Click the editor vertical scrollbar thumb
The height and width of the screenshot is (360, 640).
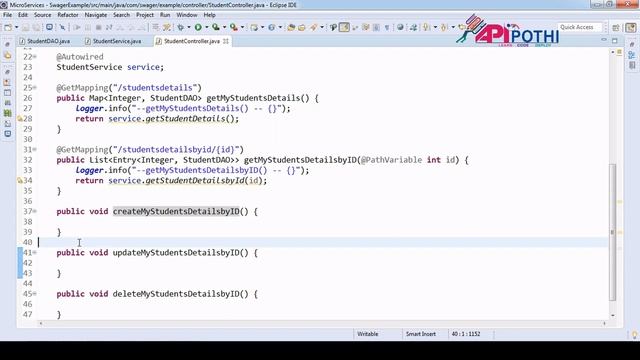pyautogui.click(x=612, y=232)
